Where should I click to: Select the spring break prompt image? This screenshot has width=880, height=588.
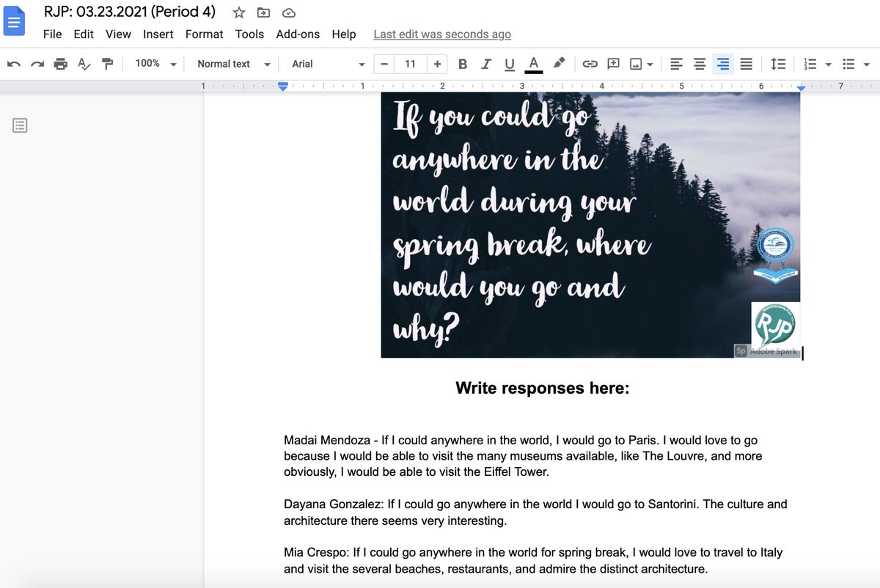coord(590,224)
